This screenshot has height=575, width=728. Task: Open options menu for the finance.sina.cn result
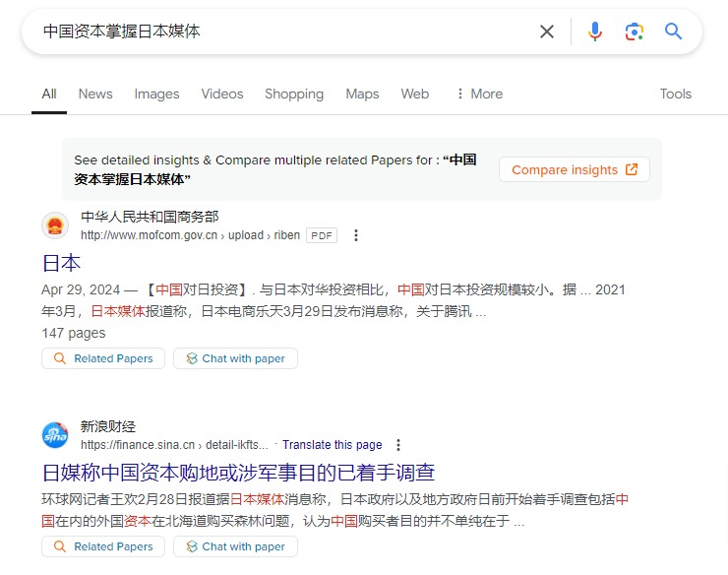[x=397, y=445]
